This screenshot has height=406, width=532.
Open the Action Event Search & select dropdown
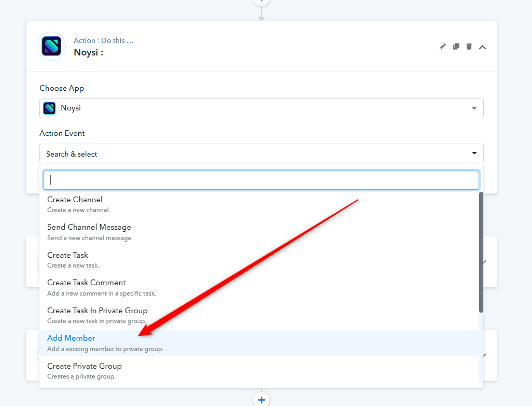[x=261, y=153]
